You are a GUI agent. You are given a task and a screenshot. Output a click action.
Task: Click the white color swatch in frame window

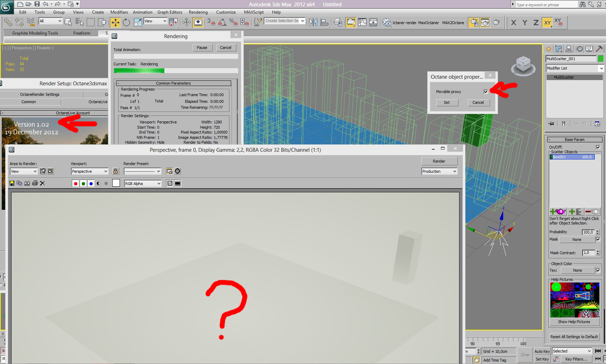pos(116,183)
